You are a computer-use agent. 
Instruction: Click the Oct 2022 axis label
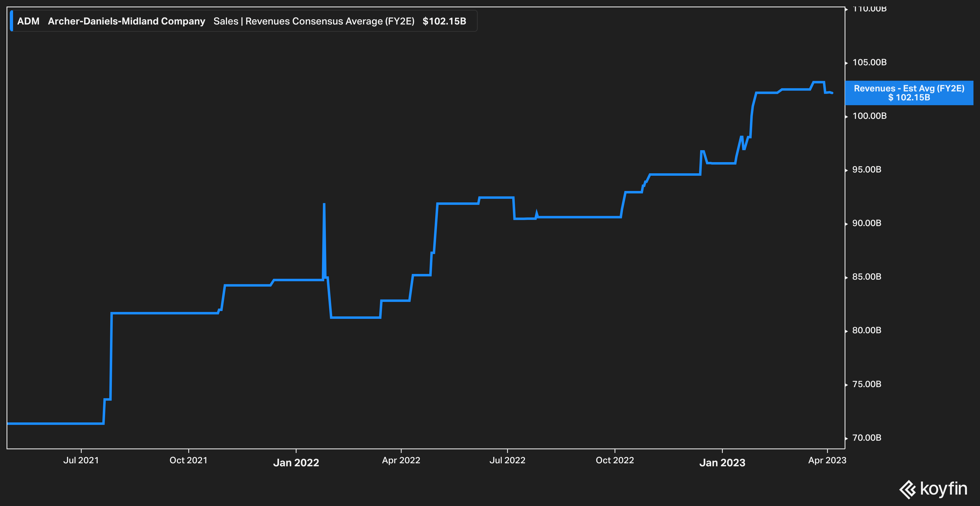tap(615, 460)
